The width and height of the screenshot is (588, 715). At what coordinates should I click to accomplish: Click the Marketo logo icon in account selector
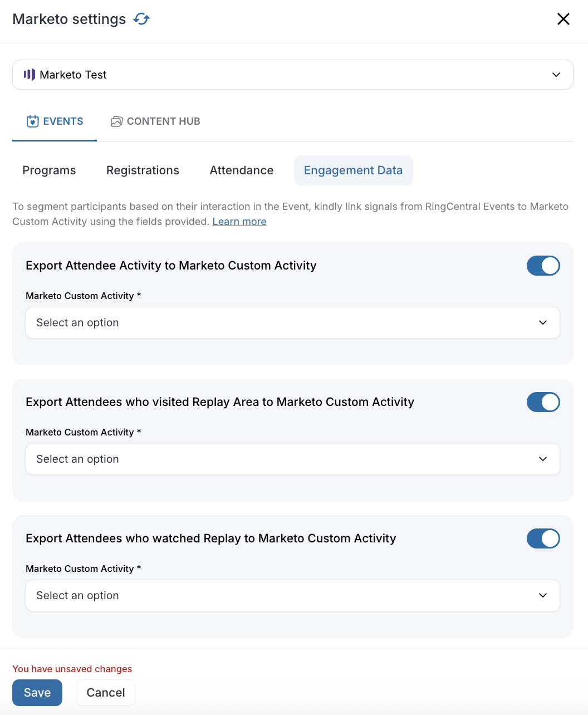pos(30,75)
